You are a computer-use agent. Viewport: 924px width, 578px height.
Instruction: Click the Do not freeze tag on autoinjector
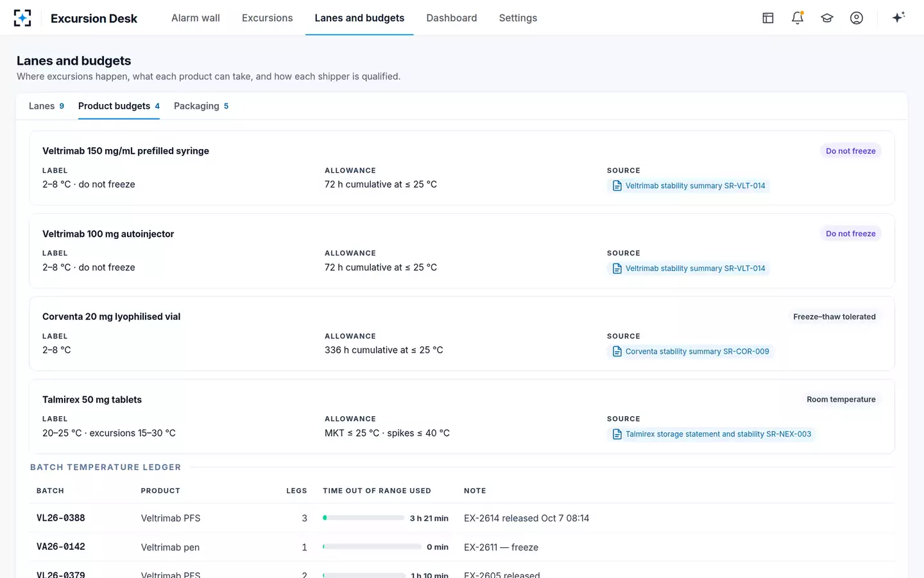click(851, 234)
